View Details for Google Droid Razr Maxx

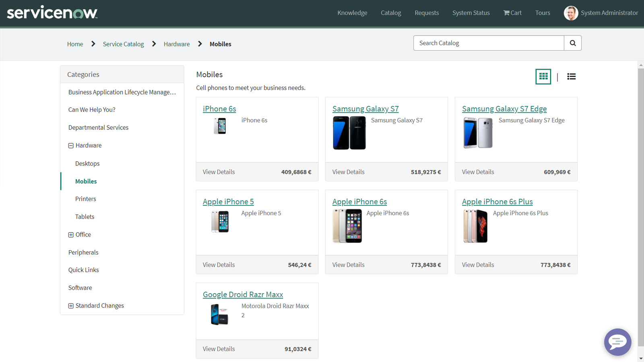coord(219,349)
